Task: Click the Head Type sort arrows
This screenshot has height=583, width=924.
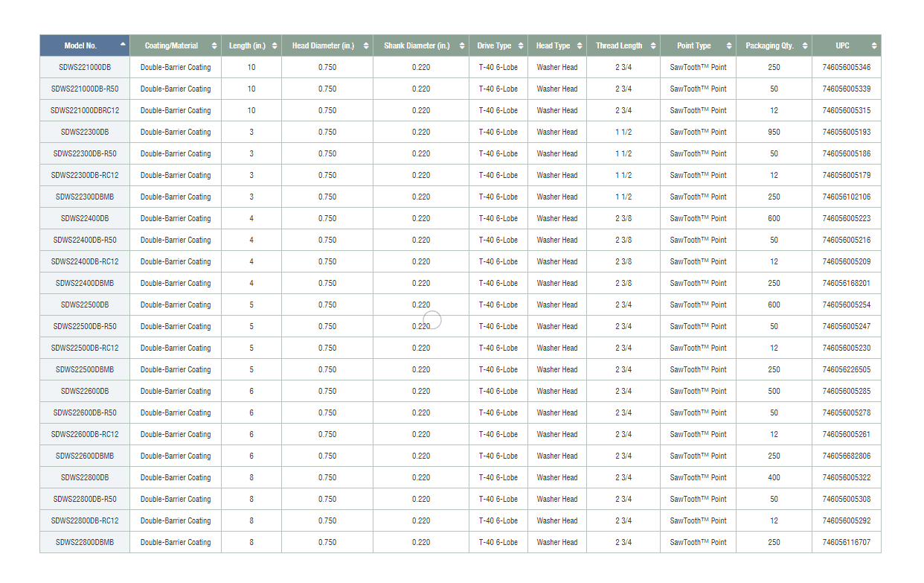Action: [x=579, y=46]
